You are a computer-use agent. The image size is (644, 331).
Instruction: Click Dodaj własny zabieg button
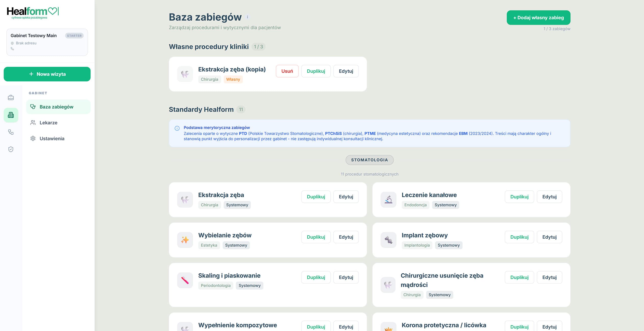(538, 18)
